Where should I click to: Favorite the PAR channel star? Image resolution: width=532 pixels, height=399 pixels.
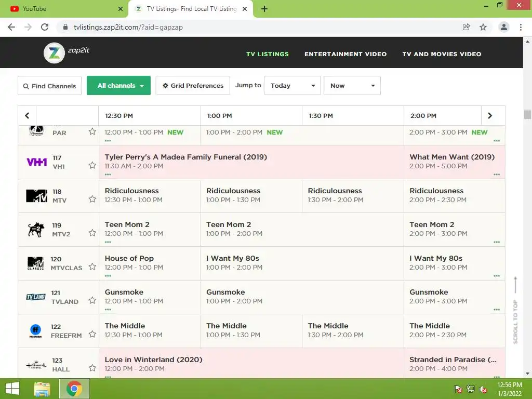92,131
